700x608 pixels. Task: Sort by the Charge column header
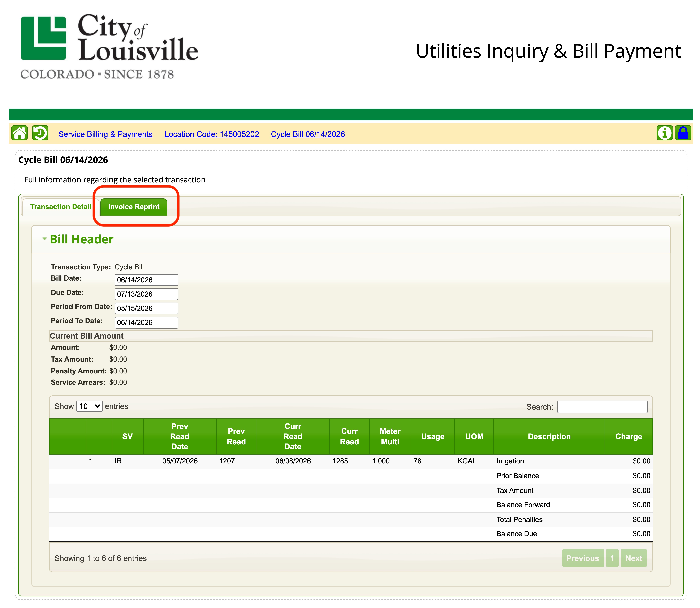(628, 436)
